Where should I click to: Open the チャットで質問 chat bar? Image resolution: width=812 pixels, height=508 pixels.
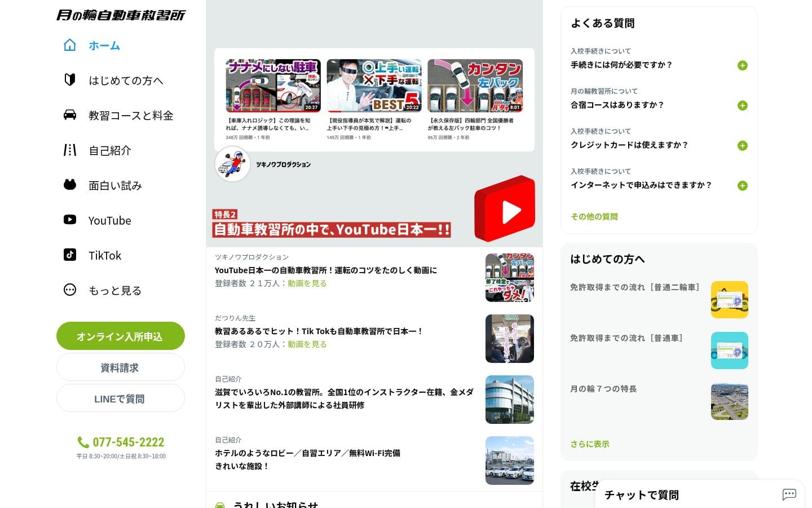click(700, 494)
